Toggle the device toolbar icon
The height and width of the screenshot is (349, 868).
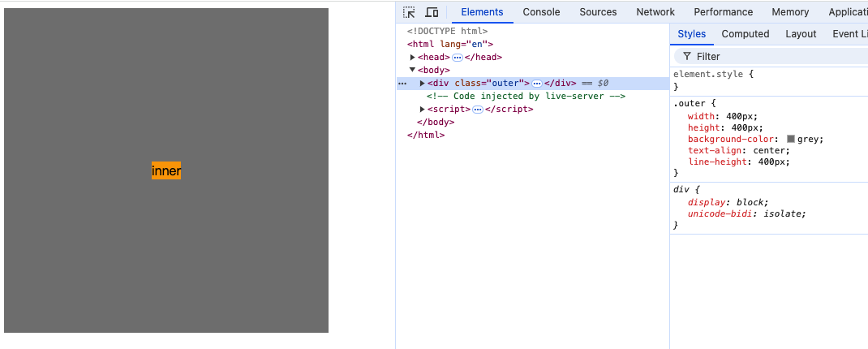click(x=432, y=12)
